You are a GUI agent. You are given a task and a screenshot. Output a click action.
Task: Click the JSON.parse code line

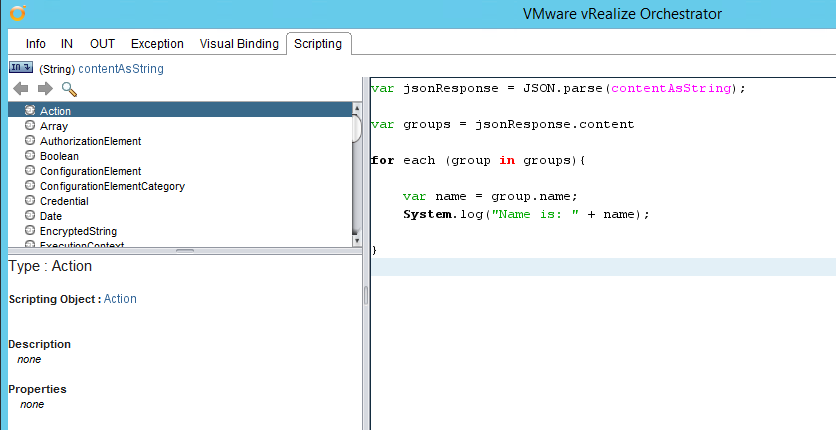point(558,88)
